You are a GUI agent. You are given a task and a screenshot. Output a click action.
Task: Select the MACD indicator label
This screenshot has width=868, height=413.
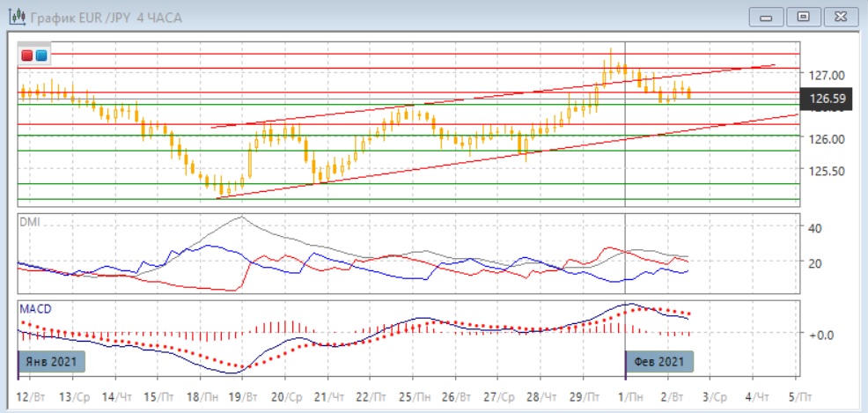tap(35, 309)
